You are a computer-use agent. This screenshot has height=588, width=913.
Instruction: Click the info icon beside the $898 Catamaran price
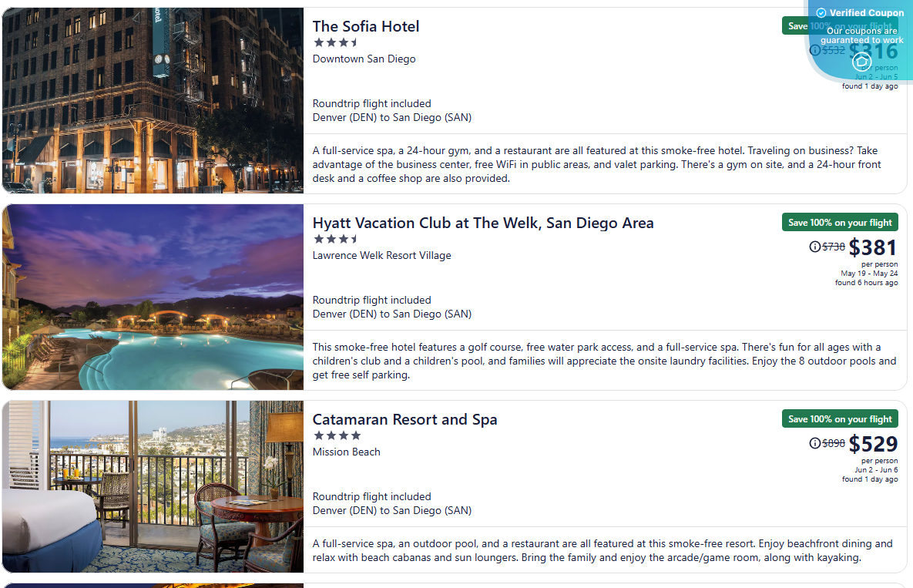pos(815,443)
